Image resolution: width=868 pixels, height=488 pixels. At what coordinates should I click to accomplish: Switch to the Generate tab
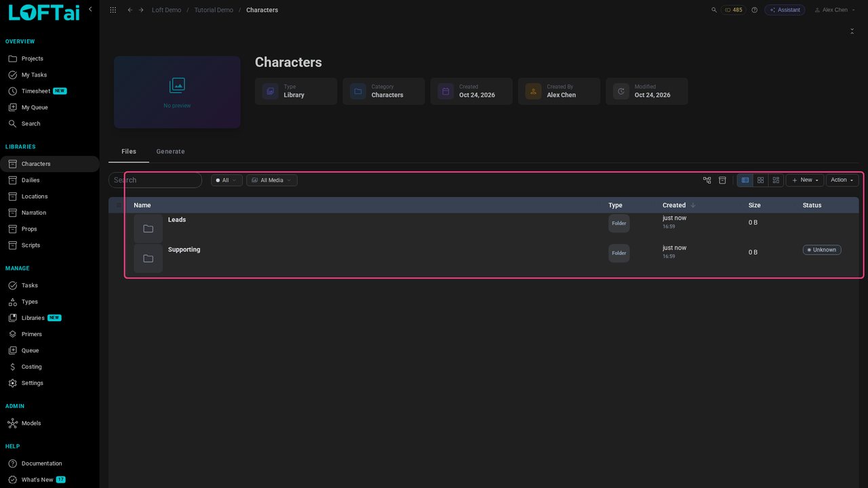[x=170, y=152]
